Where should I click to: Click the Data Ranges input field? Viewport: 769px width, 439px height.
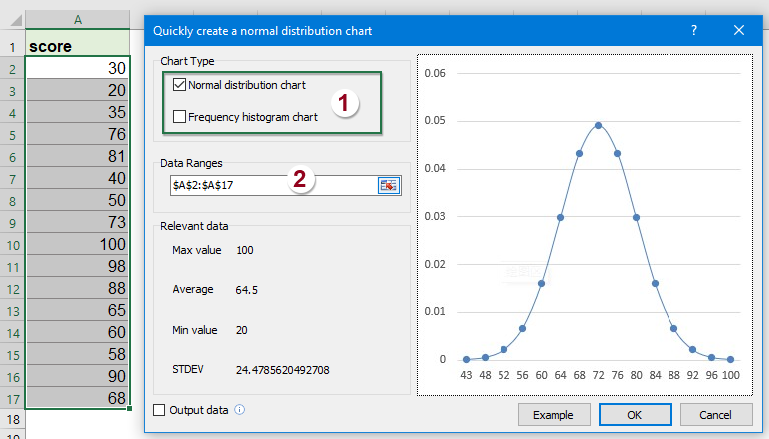(270, 185)
